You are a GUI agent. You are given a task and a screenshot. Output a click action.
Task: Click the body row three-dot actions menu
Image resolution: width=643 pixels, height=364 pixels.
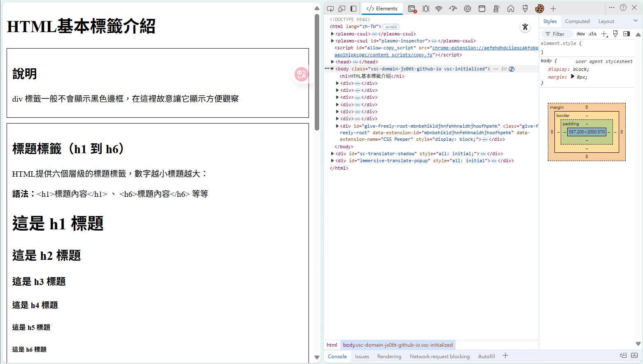click(x=327, y=69)
